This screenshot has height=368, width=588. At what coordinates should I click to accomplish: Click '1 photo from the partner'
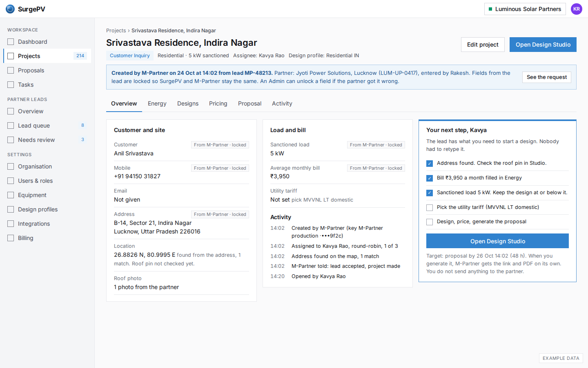point(146,287)
